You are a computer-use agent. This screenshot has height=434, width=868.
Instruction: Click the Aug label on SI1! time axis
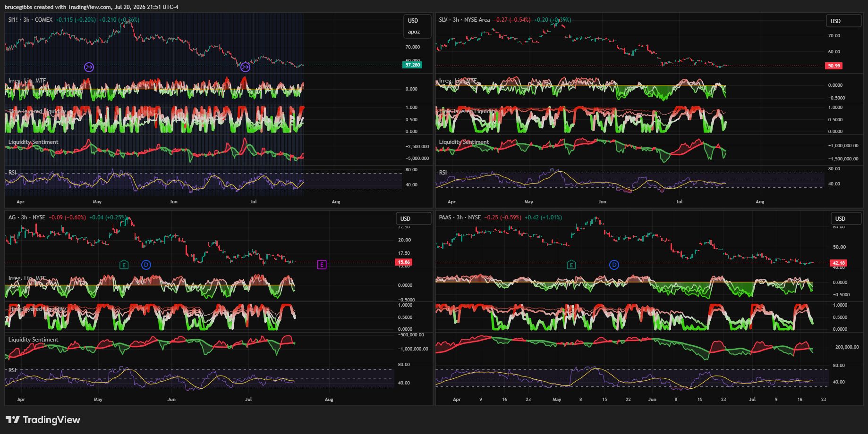click(336, 202)
